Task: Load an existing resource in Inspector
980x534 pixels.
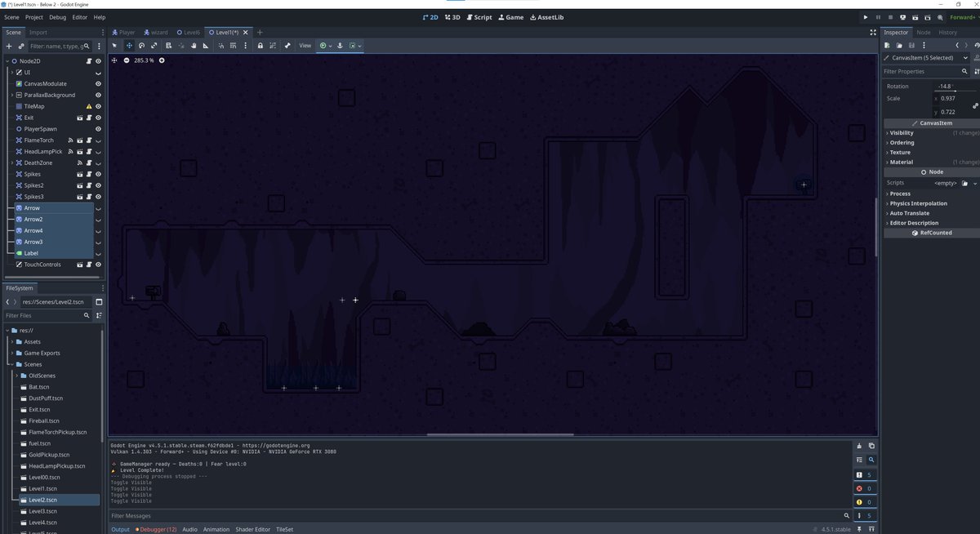Action: (x=900, y=46)
